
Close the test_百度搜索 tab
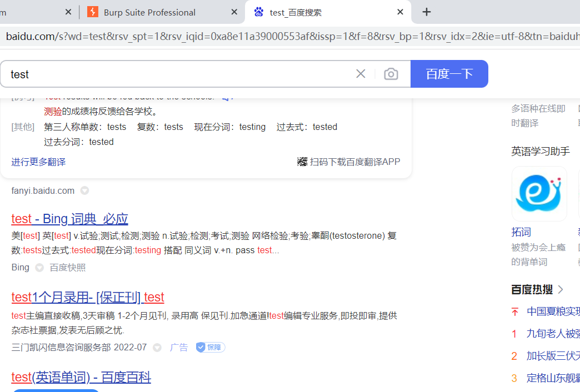[x=400, y=12]
